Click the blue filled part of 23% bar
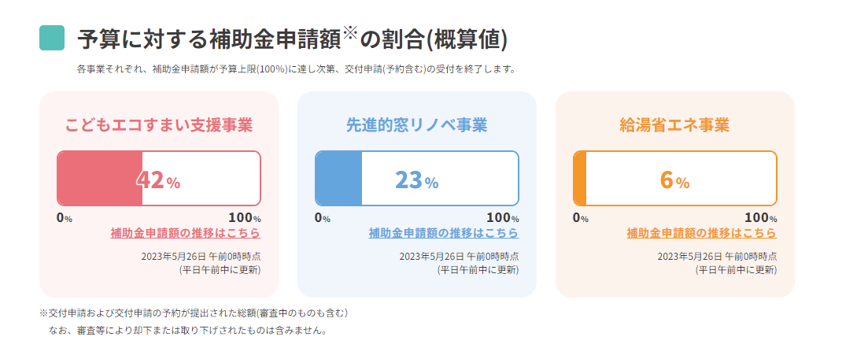The width and height of the screenshot is (868, 359). pyautogui.click(x=339, y=179)
